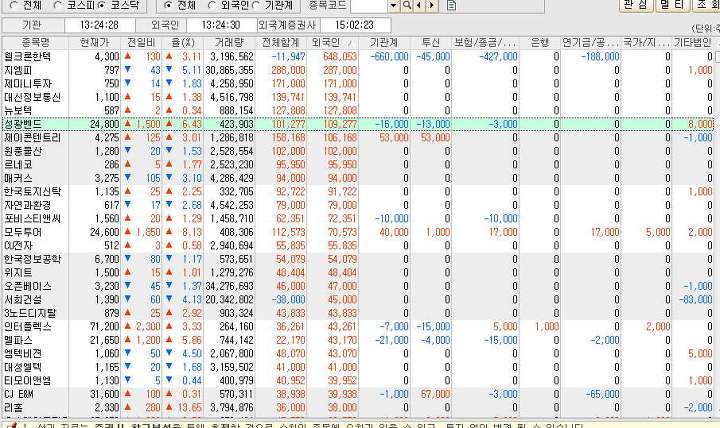Sort by 율(%) column header
Screen dimensions: 720x428
point(183,43)
